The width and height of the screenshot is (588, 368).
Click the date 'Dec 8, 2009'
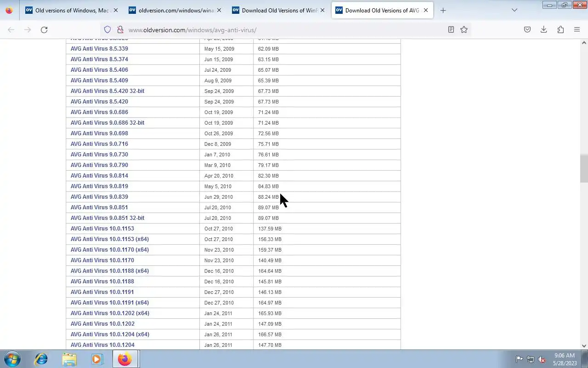point(218,144)
